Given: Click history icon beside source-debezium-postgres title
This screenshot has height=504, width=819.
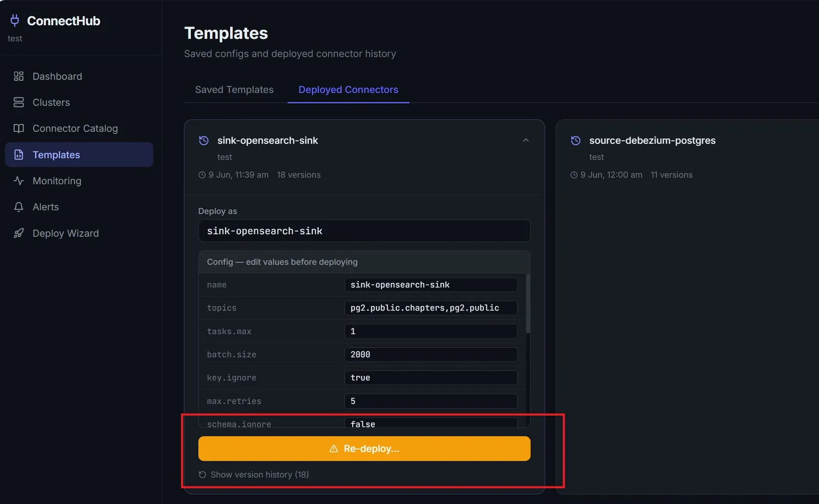Looking at the screenshot, I should pos(575,140).
